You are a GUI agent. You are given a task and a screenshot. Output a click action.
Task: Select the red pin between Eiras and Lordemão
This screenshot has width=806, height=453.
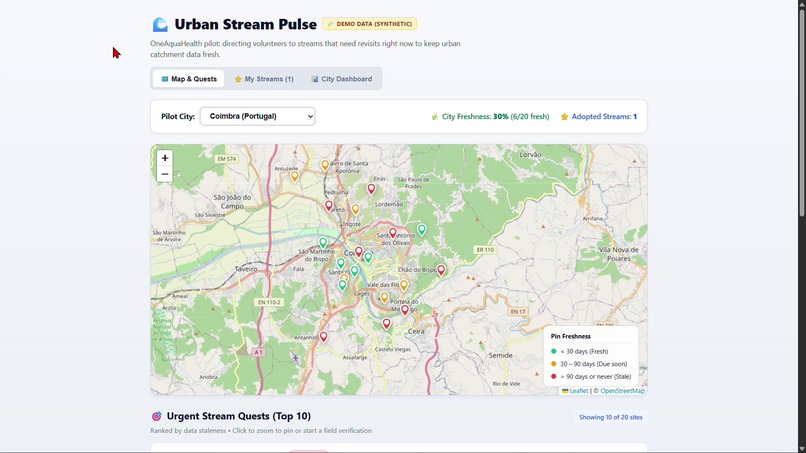click(371, 189)
